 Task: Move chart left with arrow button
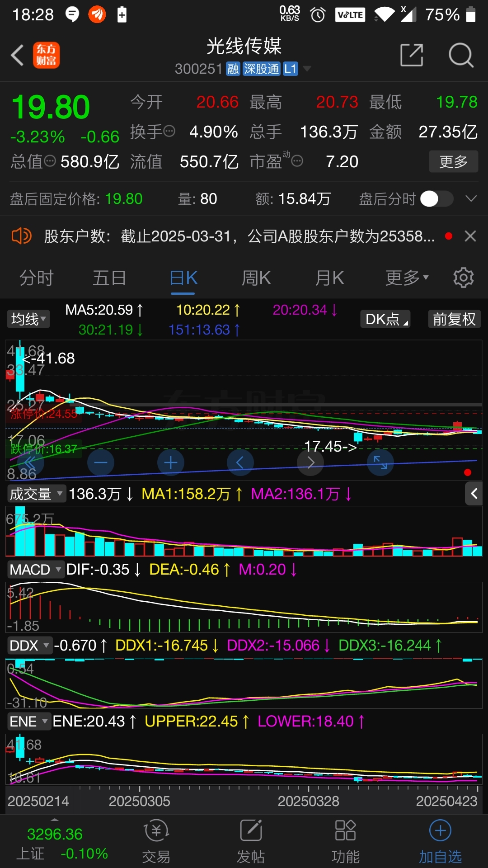(x=240, y=462)
